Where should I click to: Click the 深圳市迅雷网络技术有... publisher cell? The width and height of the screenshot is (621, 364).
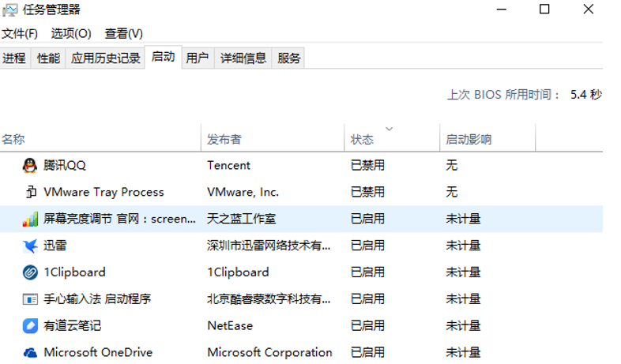(269, 246)
